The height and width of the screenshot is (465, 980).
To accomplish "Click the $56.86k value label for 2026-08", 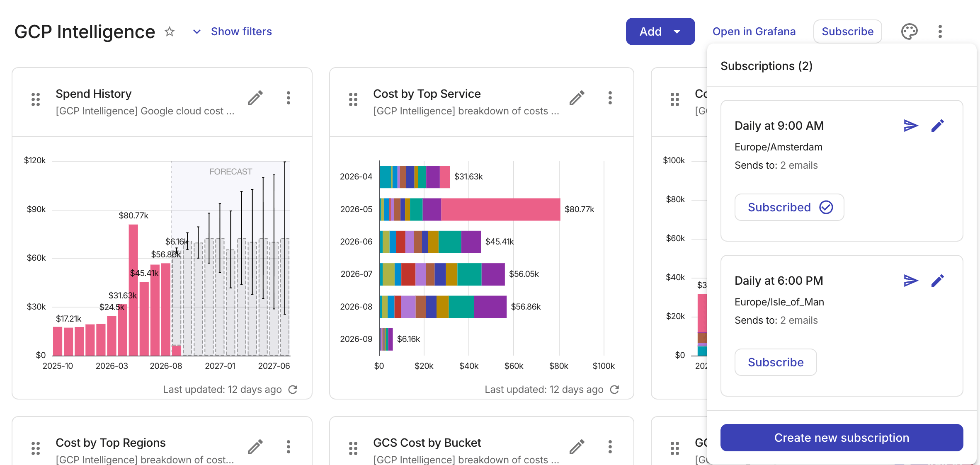I will click(526, 307).
